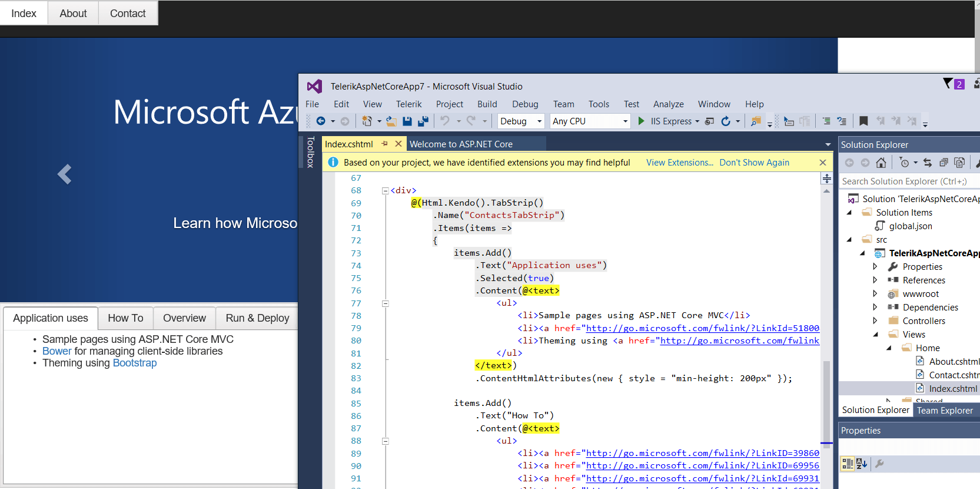Switch to the Team Explorer tab
This screenshot has height=489, width=980.
pos(945,411)
